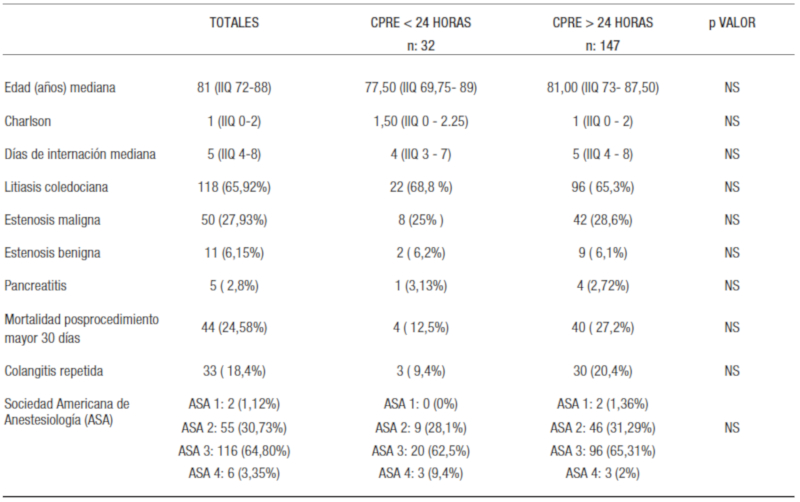Click the 'Litiasis coledociana' row label
Screen dimensions: 800x502
59,187
